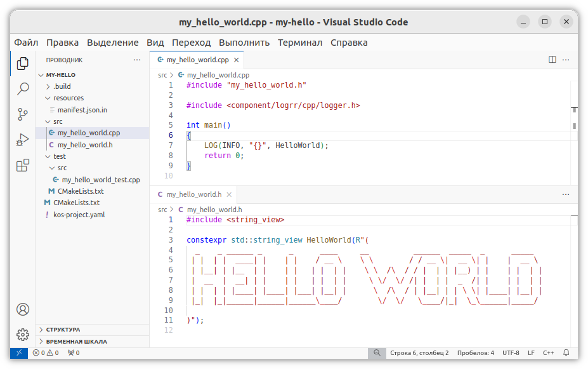
Task: Open more actions for top editor group
Action: 566,60
